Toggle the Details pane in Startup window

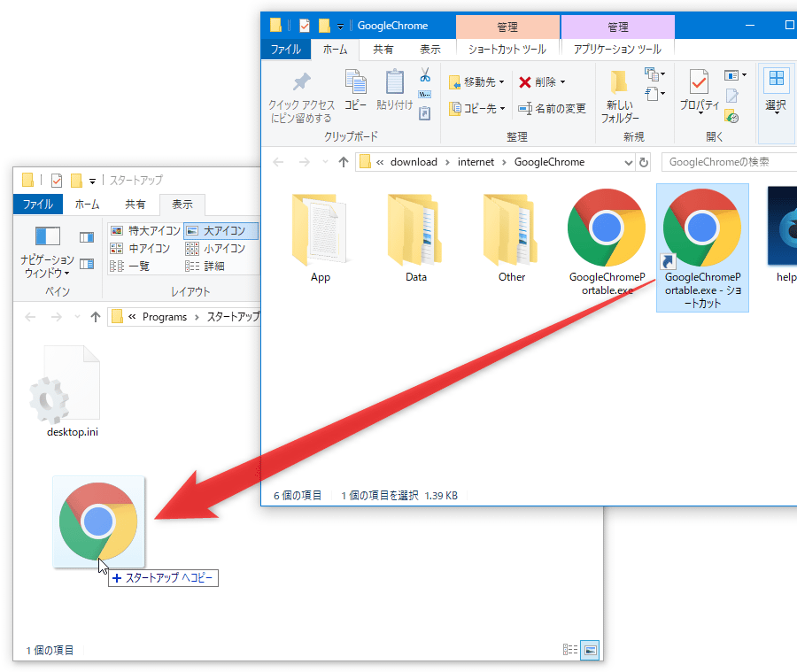pos(87,264)
